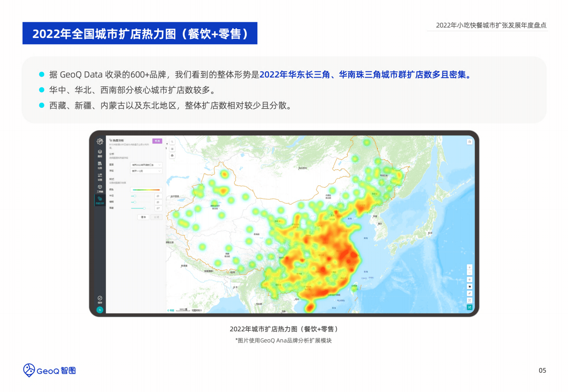Click the teal highlighted bottom map control

pos(470,307)
